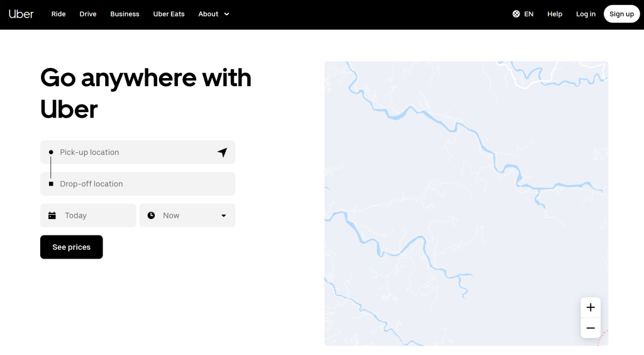Viewport: 644px width, 355px height.
Task: Zoom in on the map
Action: coord(590,308)
